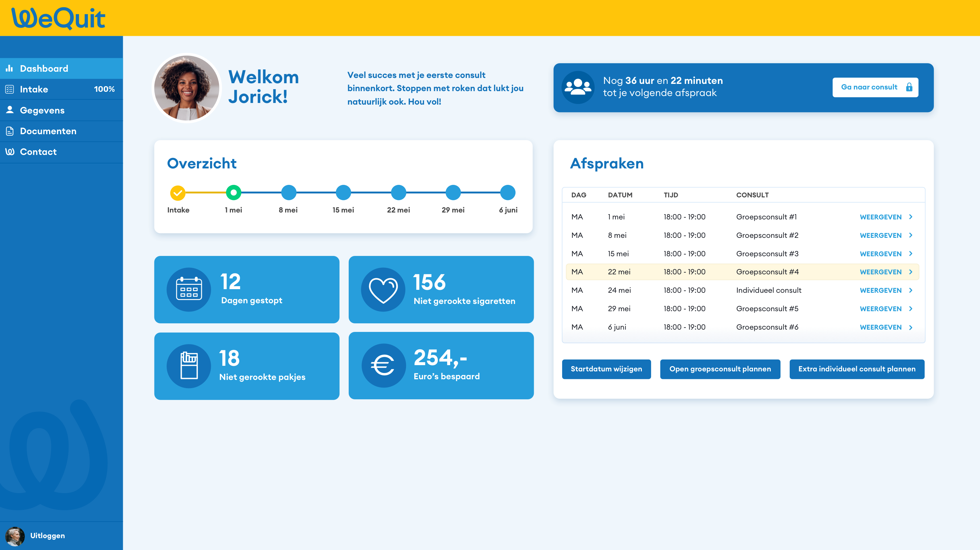This screenshot has height=550, width=980.
Task: Select the completed Intake checkmark step
Action: coord(178,193)
